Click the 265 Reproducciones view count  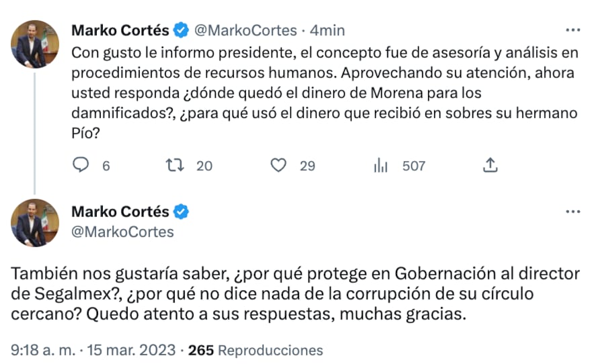pyautogui.click(x=255, y=351)
